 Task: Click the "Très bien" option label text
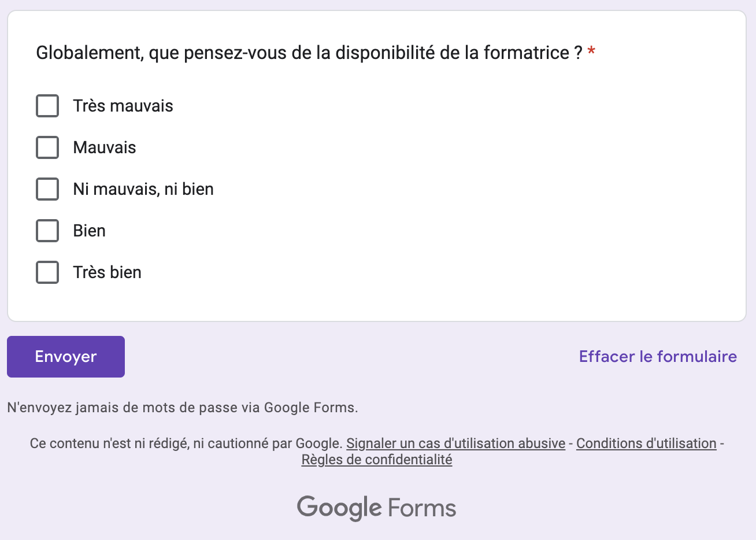tap(108, 272)
